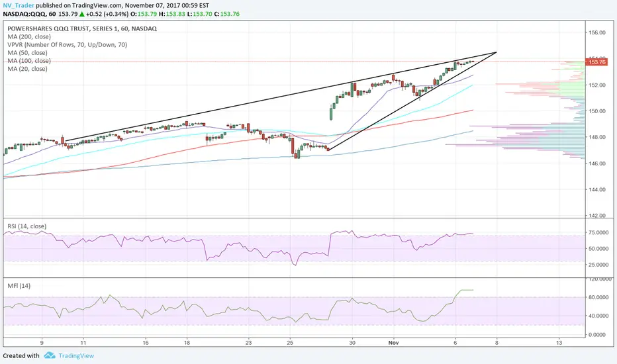Click the 152.00 price axis label
The width and height of the screenshot is (617, 364).
coord(597,85)
